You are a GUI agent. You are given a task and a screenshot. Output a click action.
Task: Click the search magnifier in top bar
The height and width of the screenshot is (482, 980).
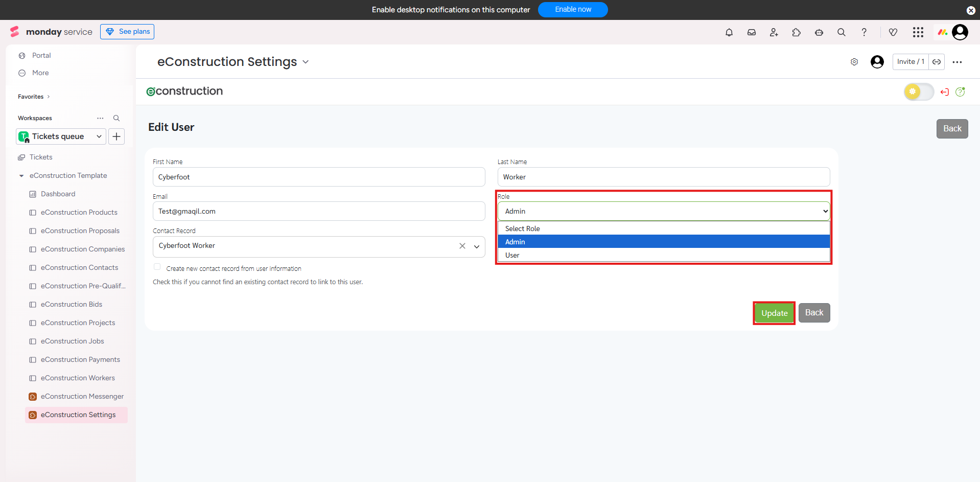pos(842,32)
